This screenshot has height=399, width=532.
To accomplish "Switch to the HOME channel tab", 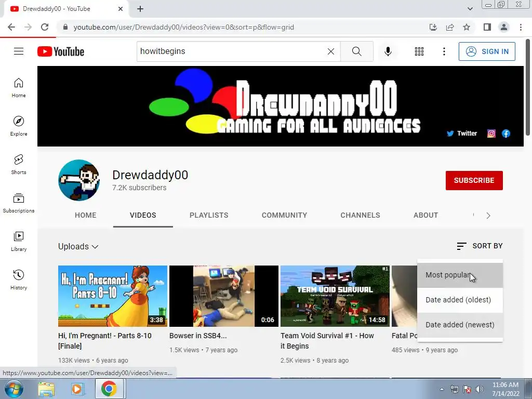I will pyautogui.click(x=86, y=215).
